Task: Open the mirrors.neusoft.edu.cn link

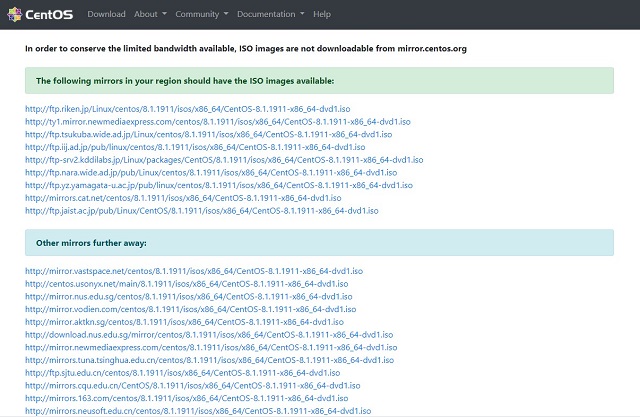Action: point(198,410)
